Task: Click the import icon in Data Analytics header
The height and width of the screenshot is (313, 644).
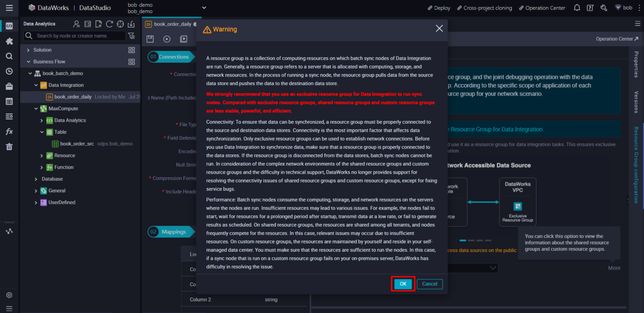Action: click(131, 24)
